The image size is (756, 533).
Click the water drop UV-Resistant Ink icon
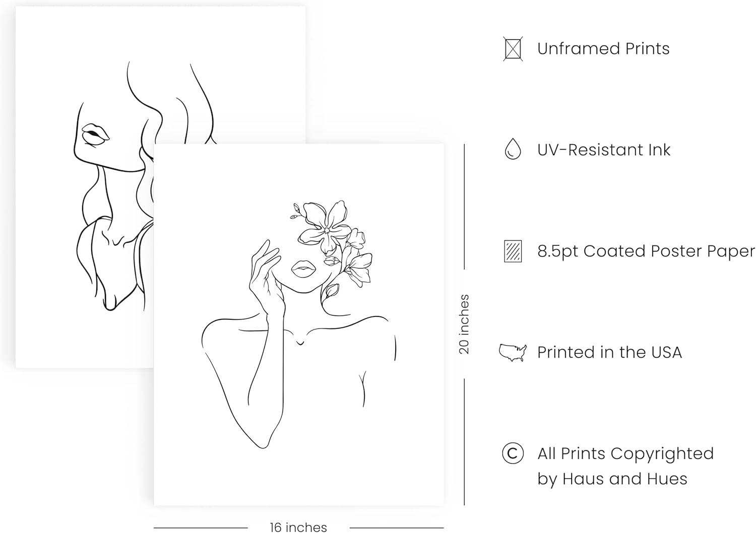(513, 149)
